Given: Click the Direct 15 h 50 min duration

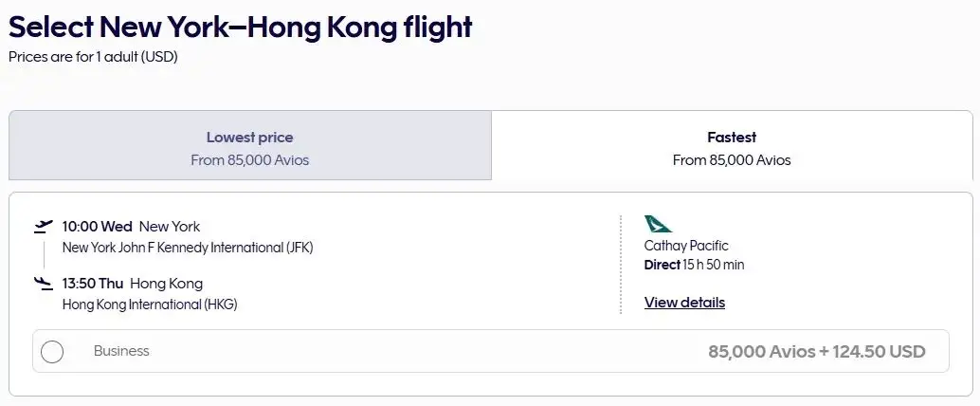Looking at the screenshot, I should 694,265.
